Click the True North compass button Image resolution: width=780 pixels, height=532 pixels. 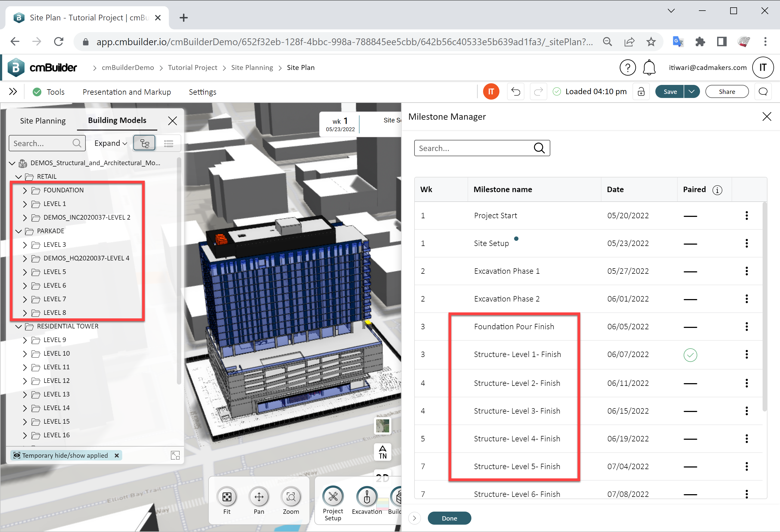(x=383, y=452)
